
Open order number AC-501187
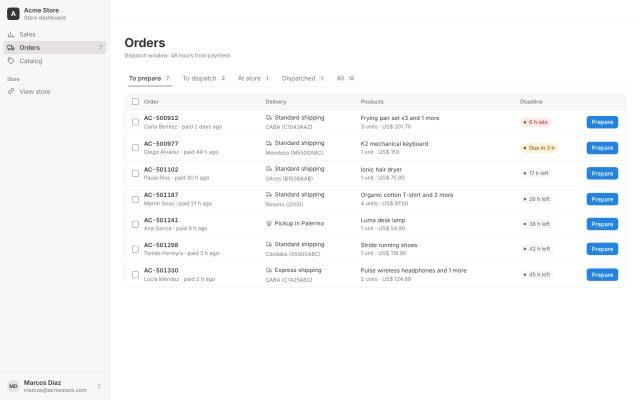point(161,195)
